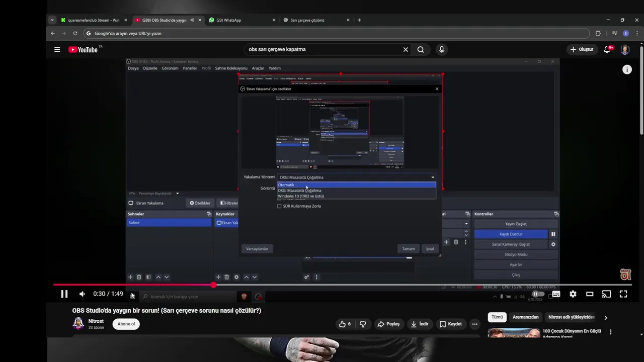The width and height of the screenshot is (644, 362).
Task: Open menu for '100 Çocuk' suggested video
Action: coord(610,332)
